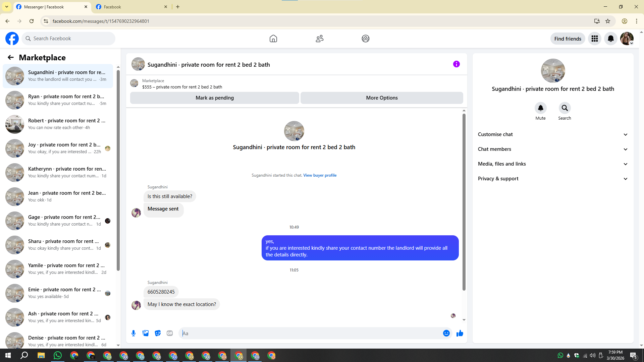Click the chat list scrollbar
This screenshot has height=362, width=644.
tap(118, 168)
